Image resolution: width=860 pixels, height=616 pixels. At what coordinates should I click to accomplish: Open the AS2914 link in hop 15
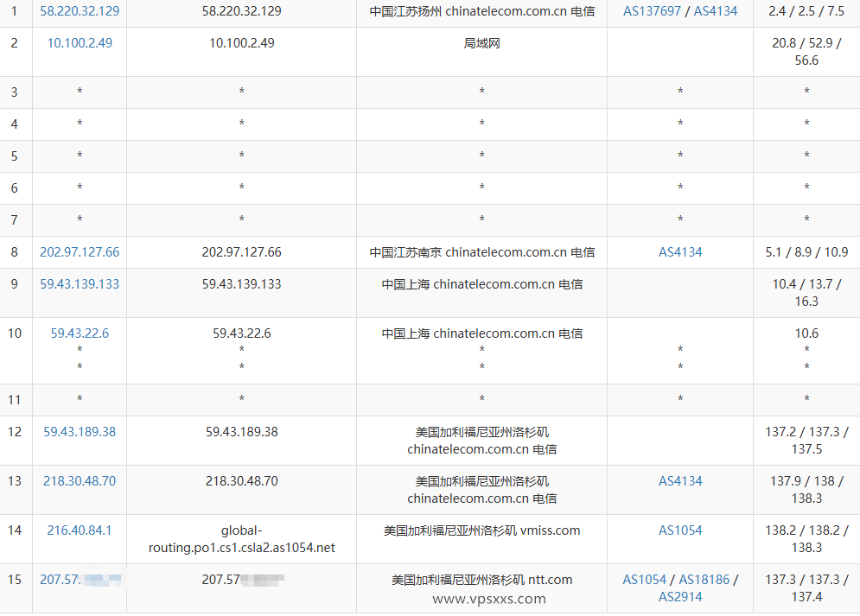(x=680, y=597)
